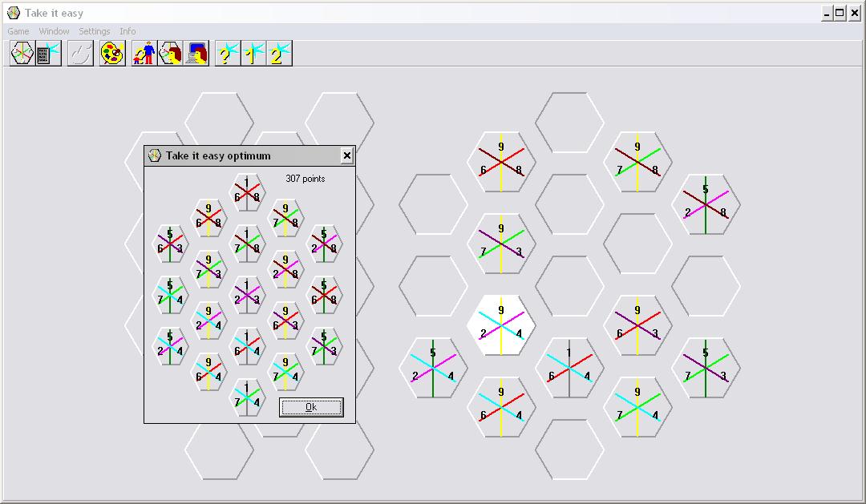The width and height of the screenshot is (866, 504).
Task: Click empty slot between 5-2-8 and 5-7-3 tiles
Action: [x=706, y=286]
